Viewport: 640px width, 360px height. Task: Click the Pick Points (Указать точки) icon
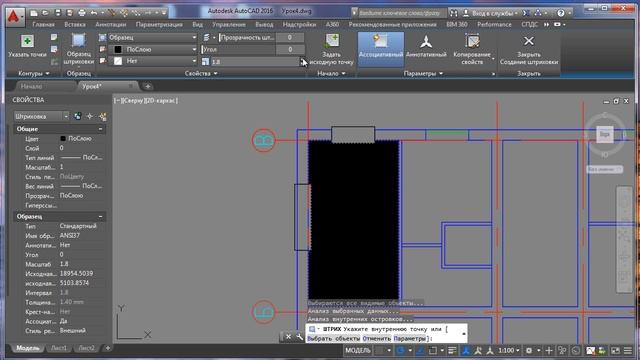(27, 41)
